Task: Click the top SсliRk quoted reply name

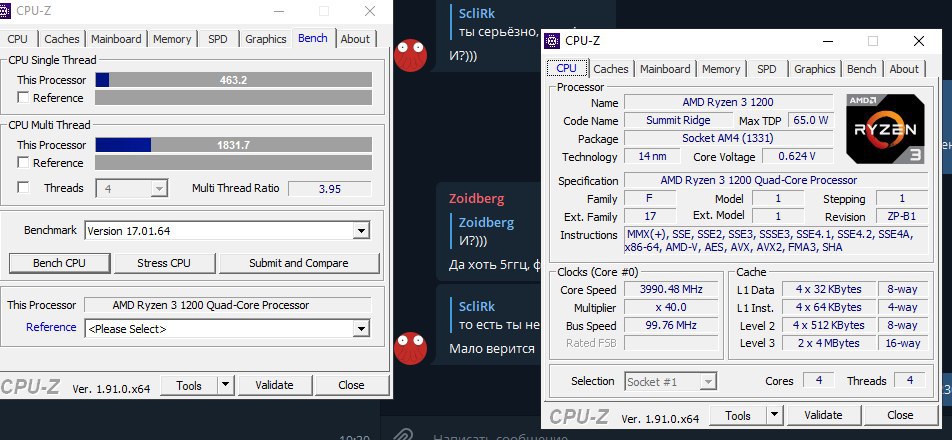Action: [477, 13]
